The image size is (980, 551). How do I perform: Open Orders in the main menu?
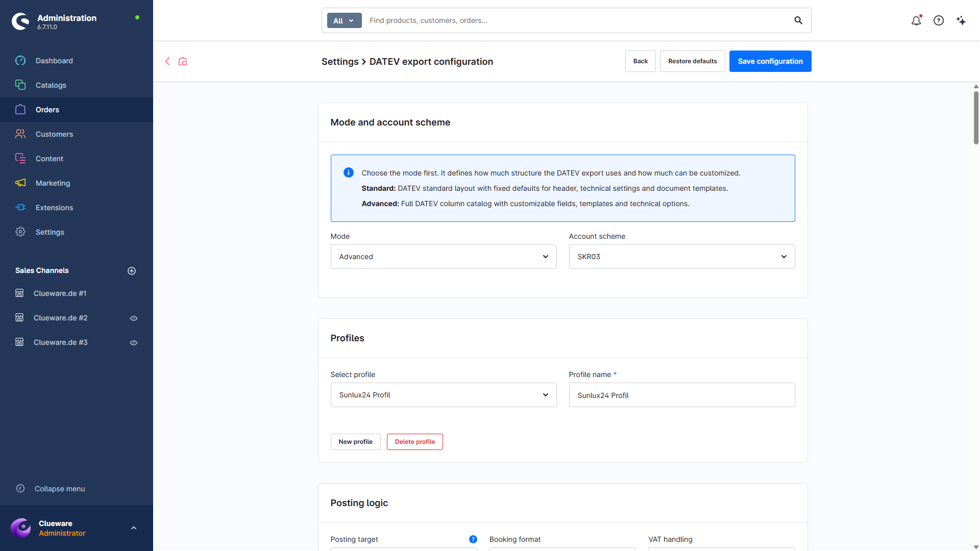[x=47, y=110]
